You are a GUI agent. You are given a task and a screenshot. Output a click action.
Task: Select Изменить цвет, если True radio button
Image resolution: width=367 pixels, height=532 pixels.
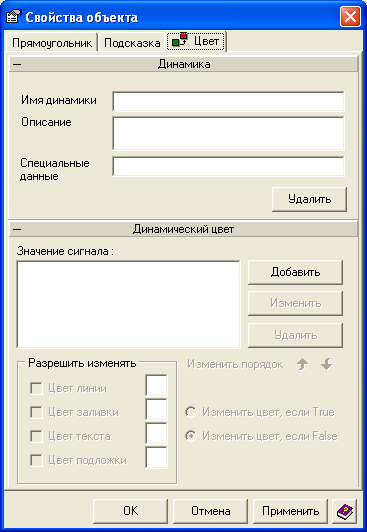point(191,412)
